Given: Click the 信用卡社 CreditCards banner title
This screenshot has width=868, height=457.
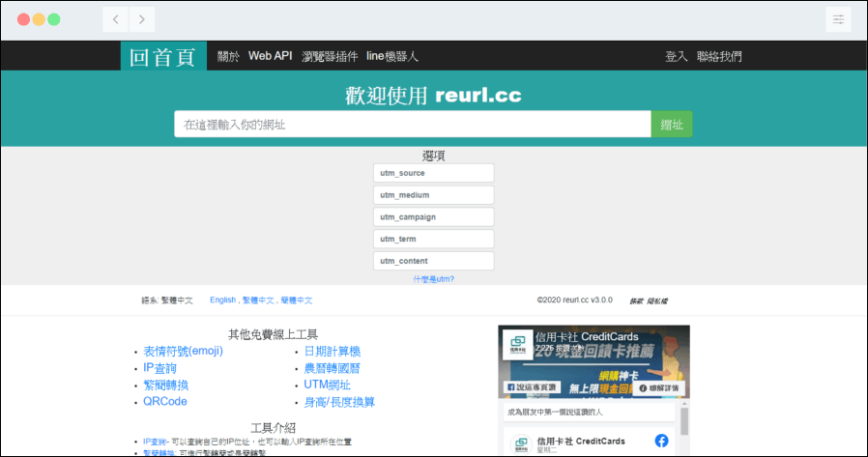Looking at the screenshot, I should pos(587,336).
